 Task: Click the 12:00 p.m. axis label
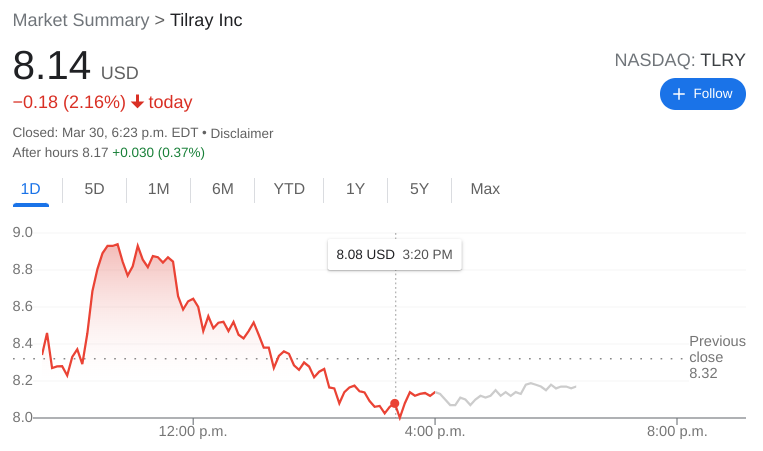tap(193, 432)
